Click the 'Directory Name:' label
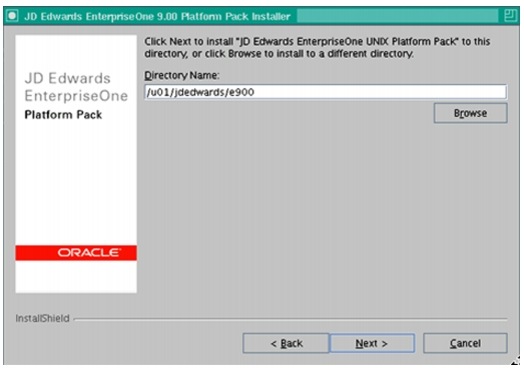 [x=182, y=75]
